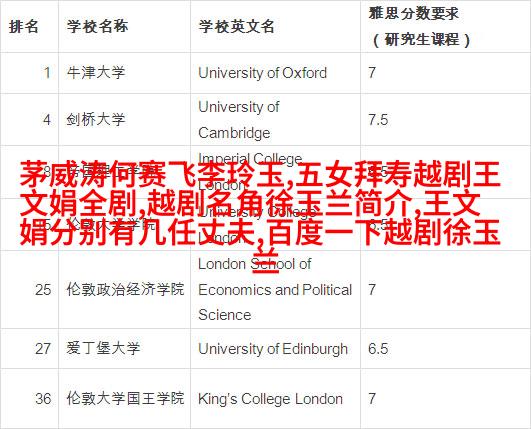The height and width of the screenshot is (429, 531).
Task: Select the 牛津大学 cell
Action: [96, 73]
